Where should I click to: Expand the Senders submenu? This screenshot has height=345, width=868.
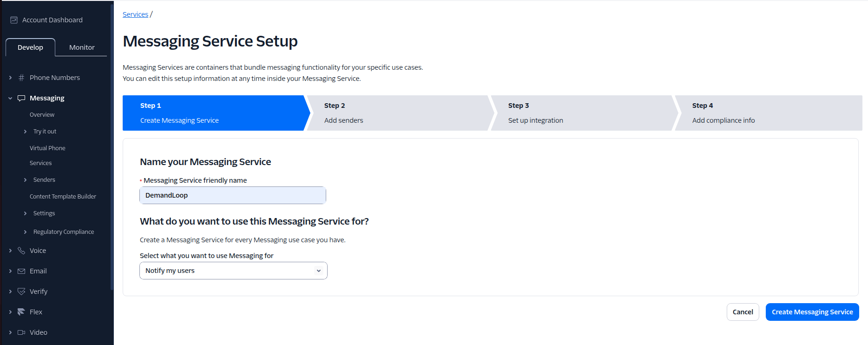(26, 179)
